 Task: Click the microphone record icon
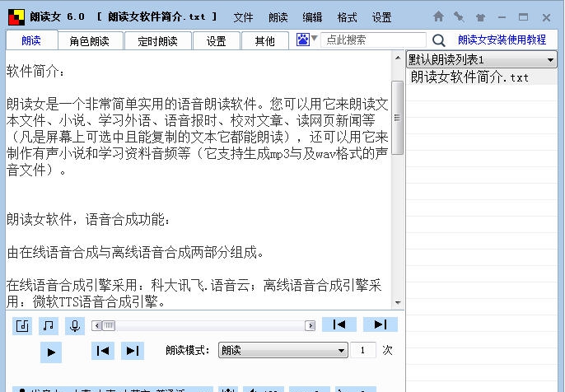75,326
